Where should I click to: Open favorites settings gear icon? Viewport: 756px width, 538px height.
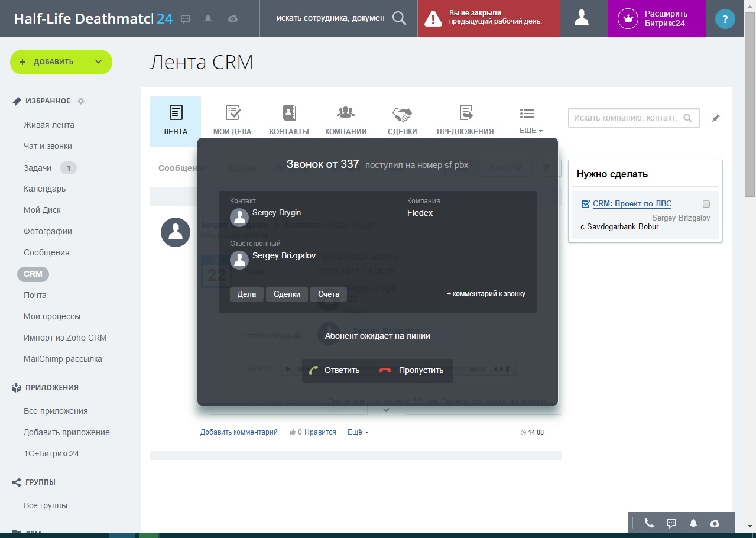(x=81, y=101)
